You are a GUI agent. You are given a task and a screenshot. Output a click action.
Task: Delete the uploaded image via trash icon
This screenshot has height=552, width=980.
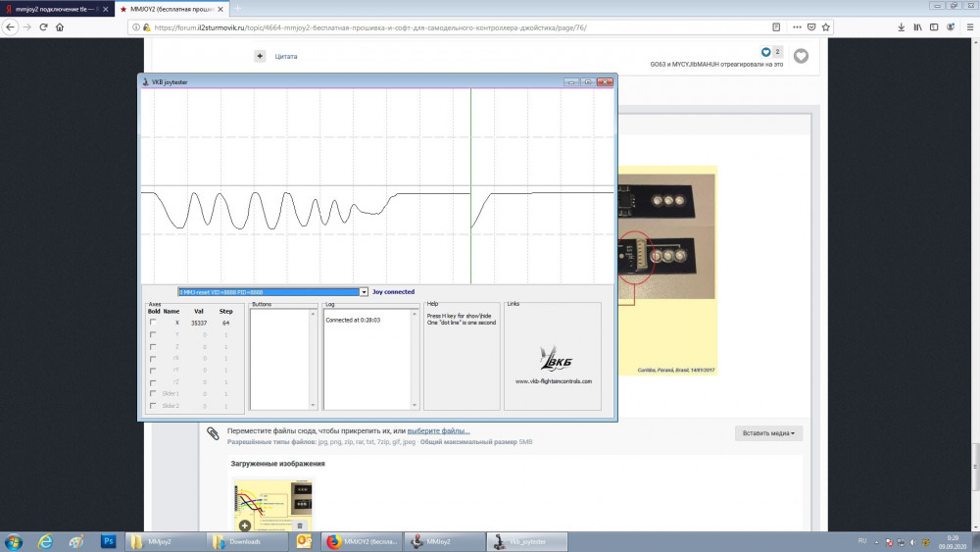point(300,526)
